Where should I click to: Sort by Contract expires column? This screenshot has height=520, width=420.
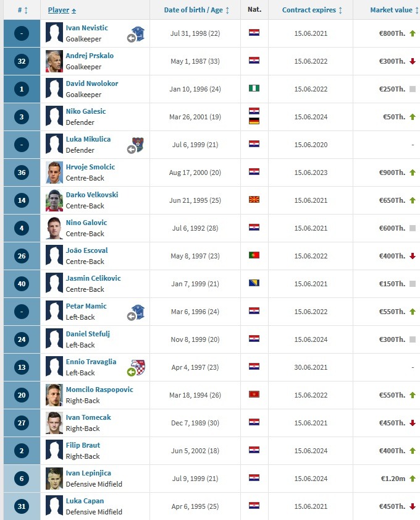pyautogui.click(x=312, y=10)
